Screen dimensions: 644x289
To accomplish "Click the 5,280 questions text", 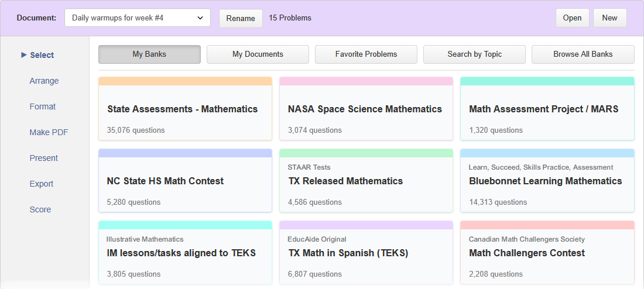I will tap(133, 202).
